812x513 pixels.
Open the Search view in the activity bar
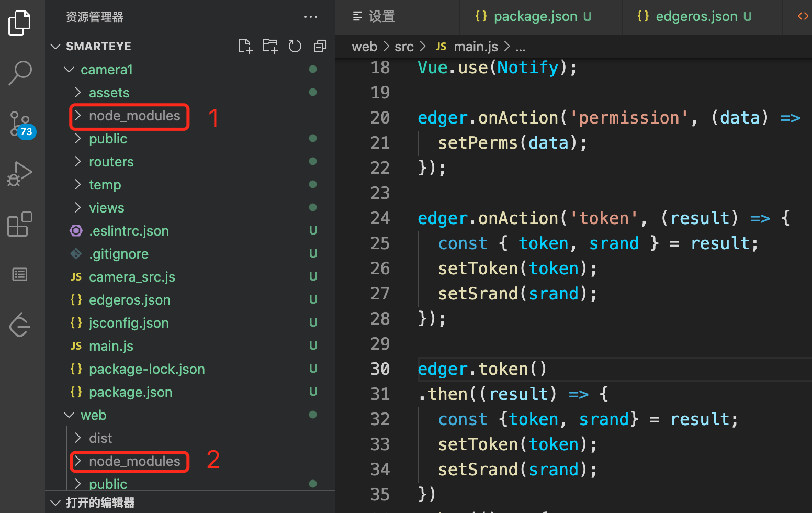pos(20,73)
